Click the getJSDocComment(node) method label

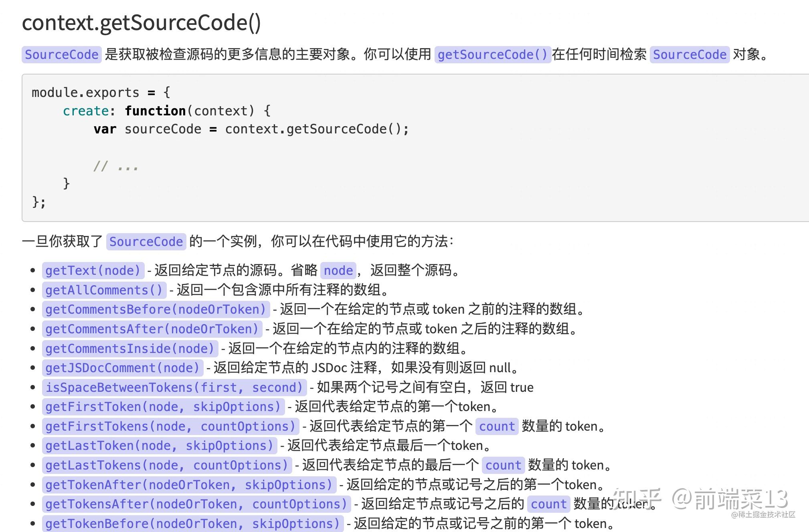122,368
